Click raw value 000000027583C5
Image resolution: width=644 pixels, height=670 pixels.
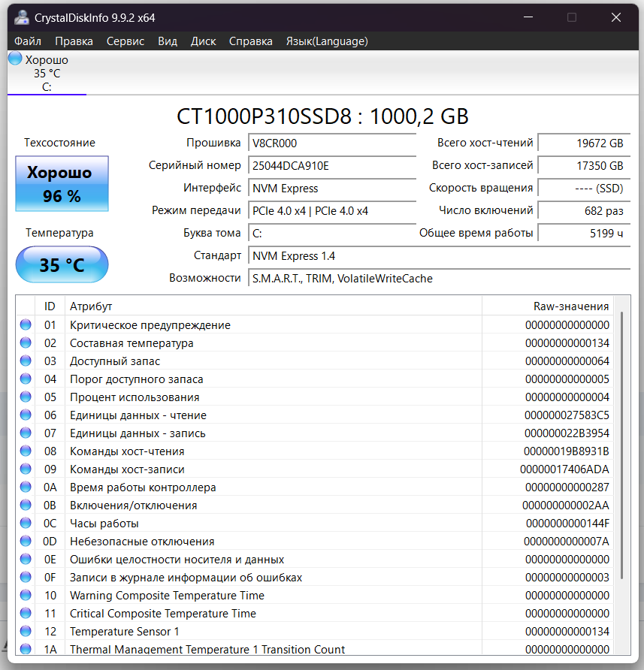pos(567,415)
